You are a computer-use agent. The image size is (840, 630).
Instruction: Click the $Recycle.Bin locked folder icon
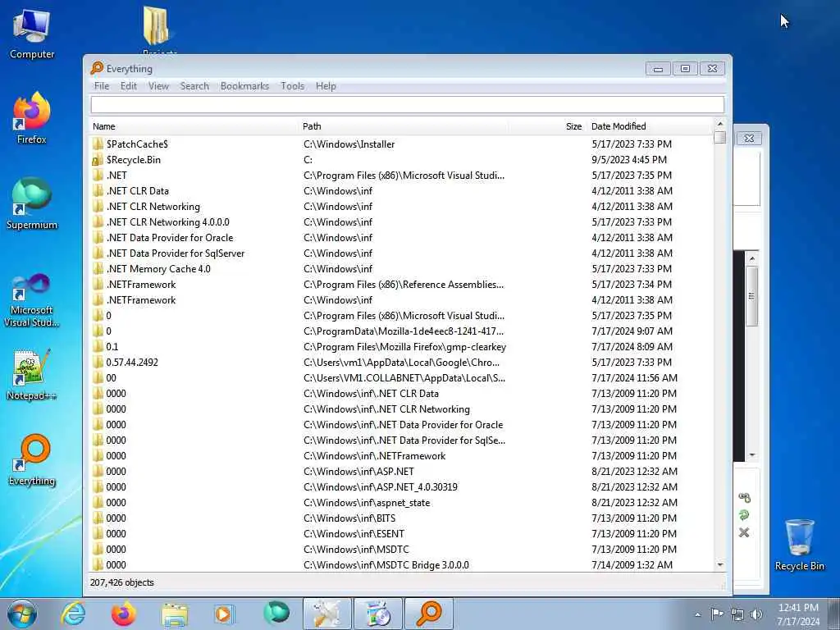click(97, 160)
